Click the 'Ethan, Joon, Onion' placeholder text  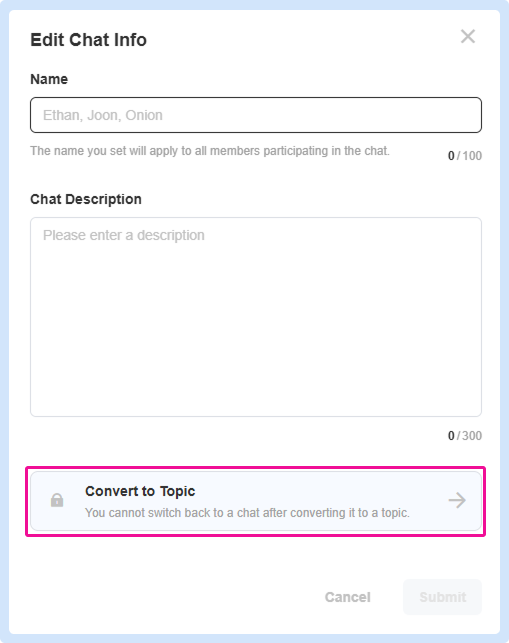point(103,115)
